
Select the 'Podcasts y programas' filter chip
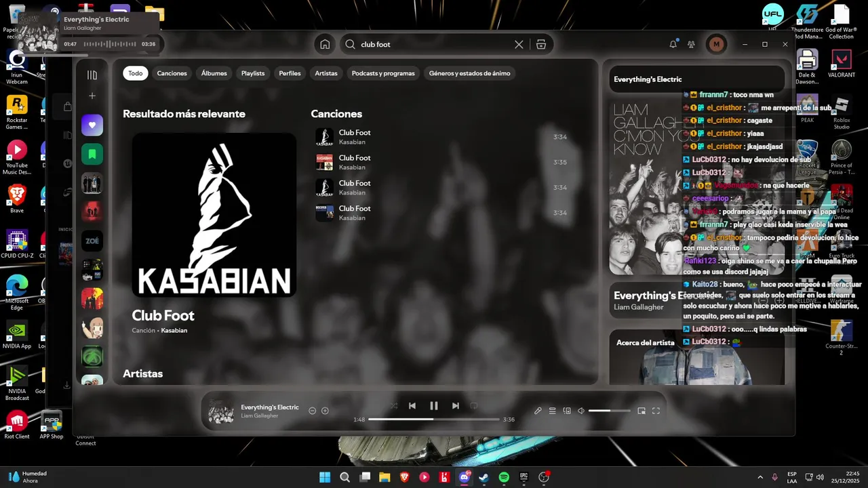click(x=383, y=73)
